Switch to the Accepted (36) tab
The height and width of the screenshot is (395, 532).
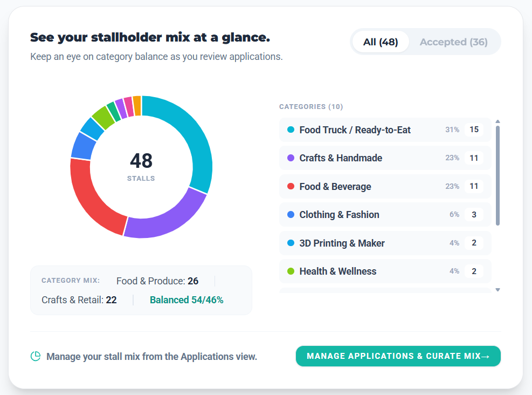[x=454, y=42]
